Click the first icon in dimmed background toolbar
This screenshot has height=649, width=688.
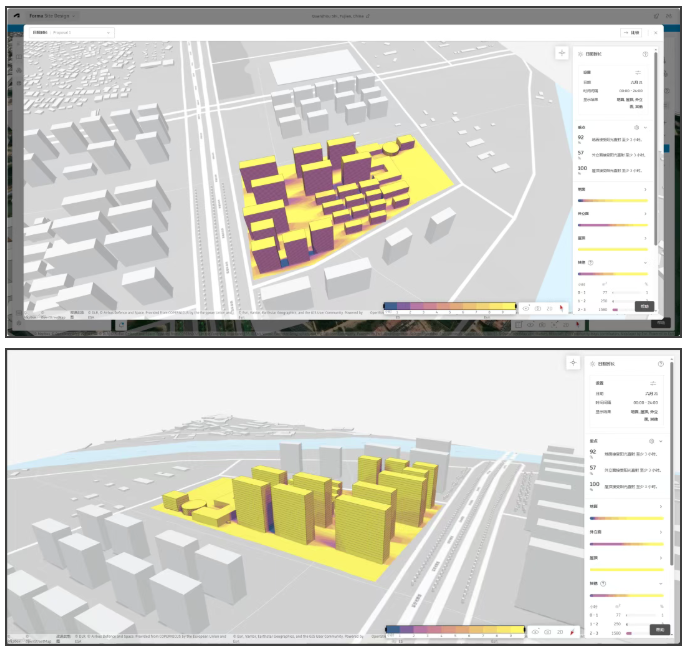click(519, 325)
